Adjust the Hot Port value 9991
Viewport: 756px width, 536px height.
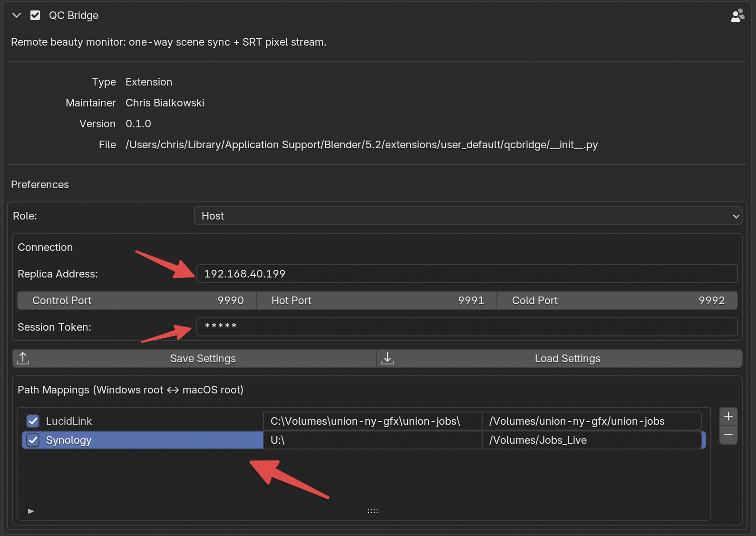pyautogui.click(x=377, y=300)
